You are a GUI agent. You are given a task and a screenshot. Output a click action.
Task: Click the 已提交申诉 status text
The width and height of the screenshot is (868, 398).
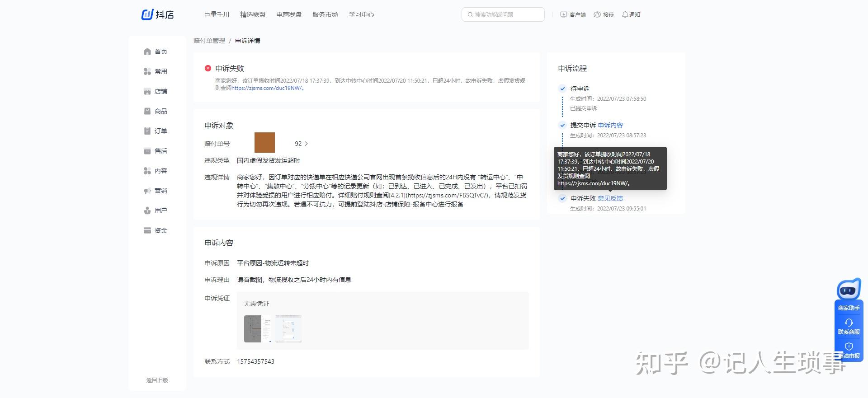tap(584, 108)
